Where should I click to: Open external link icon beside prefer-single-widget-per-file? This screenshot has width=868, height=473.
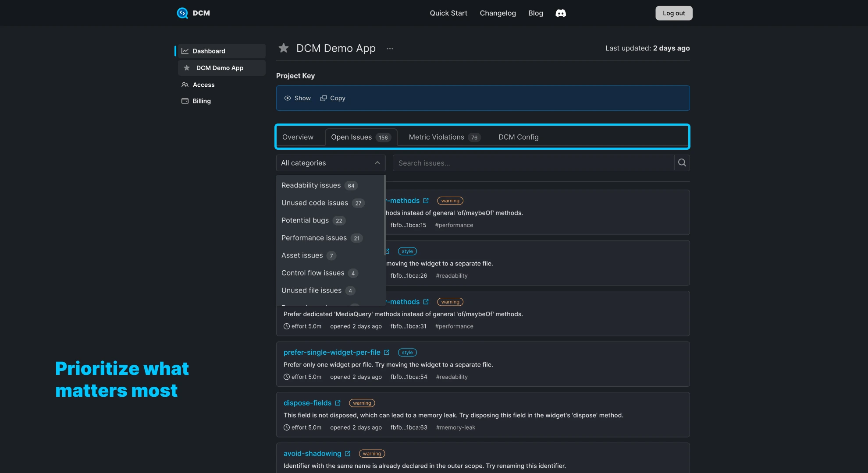tap(387, 353)
